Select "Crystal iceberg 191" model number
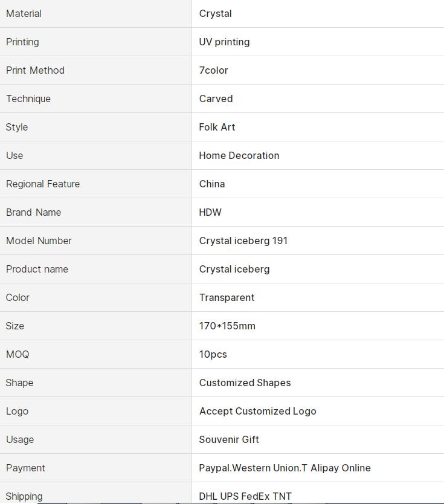This screenshot has height=504, width=444. 243,241
